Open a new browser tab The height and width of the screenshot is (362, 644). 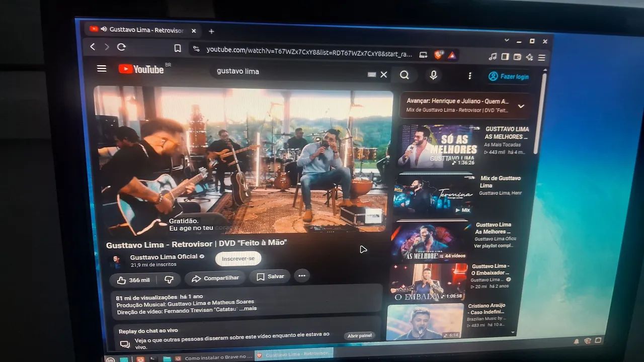(211, 31)
